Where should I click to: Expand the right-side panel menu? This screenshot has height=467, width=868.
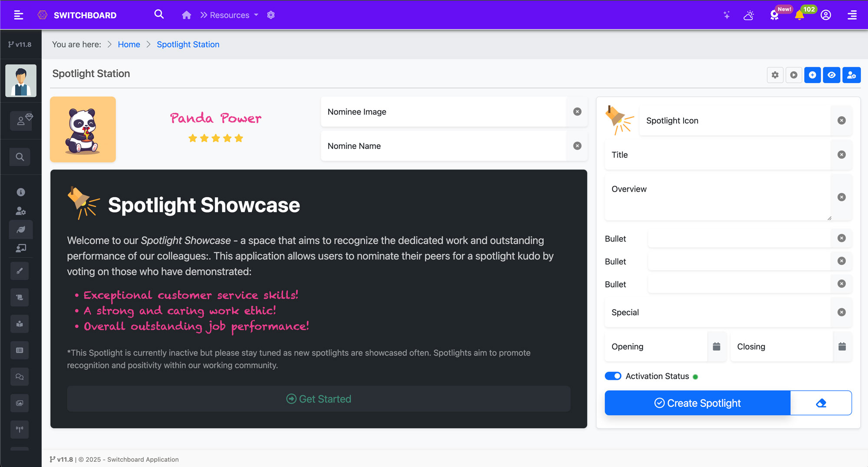tap(852, 15)
